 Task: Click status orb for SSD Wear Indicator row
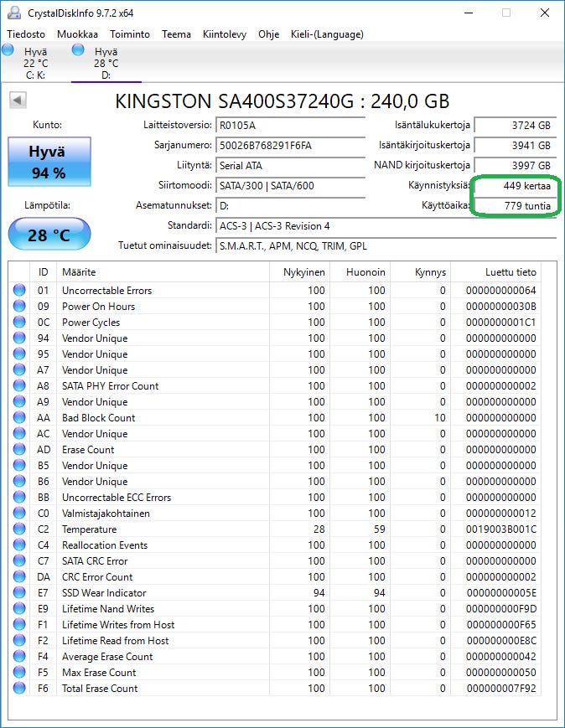[x=19, y=593]
